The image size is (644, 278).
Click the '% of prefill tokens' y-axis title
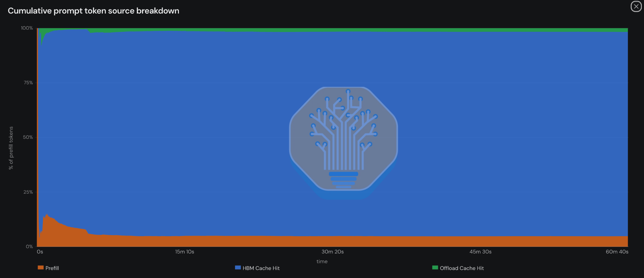coord(11,148)
